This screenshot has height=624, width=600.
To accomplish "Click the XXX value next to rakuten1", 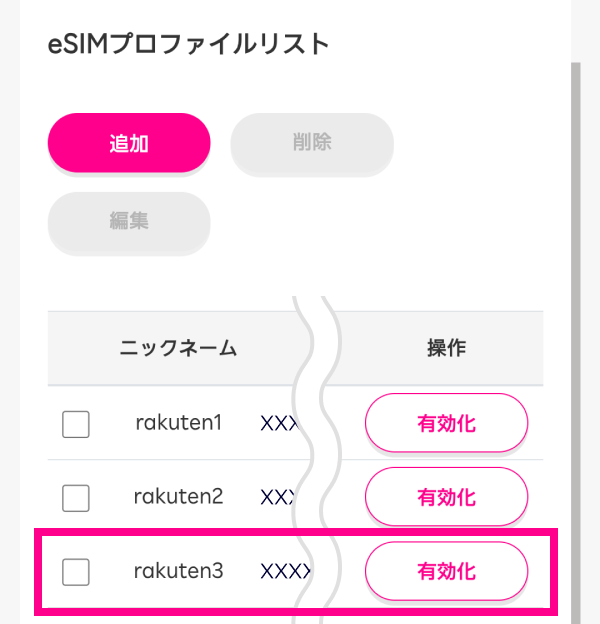I will [278, 423].
